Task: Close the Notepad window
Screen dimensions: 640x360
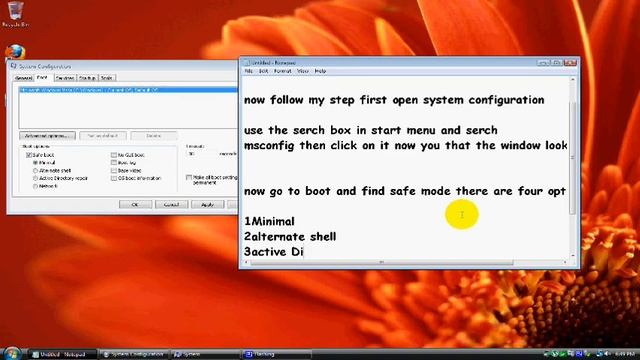Action: coord(570,62)
